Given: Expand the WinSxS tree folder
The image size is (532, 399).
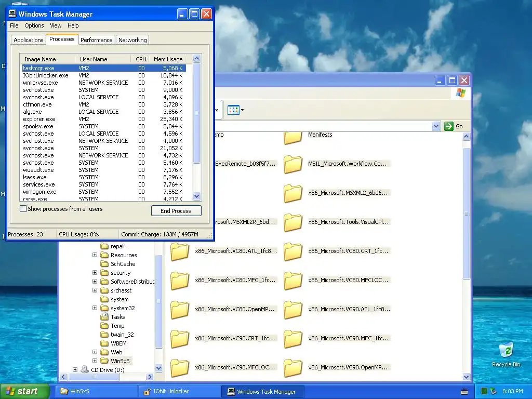Looking at the screenshot, I should (95, 361).
